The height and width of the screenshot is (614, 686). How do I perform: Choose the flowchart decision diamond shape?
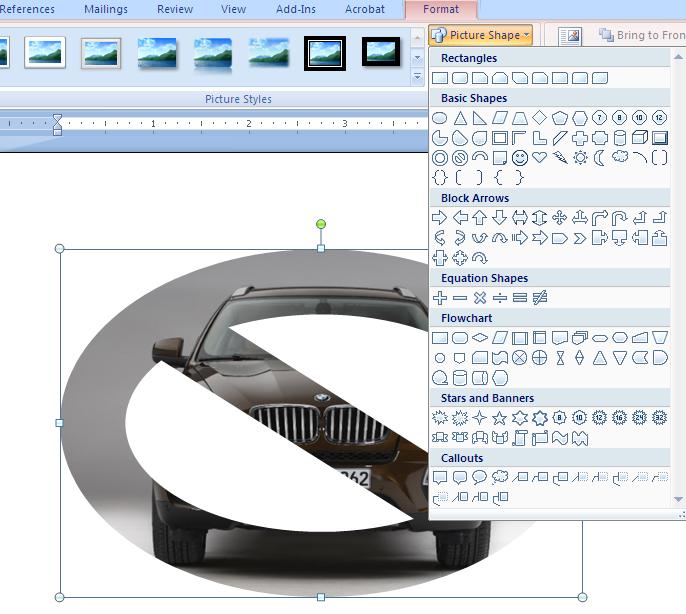click(x=480, y=338)
